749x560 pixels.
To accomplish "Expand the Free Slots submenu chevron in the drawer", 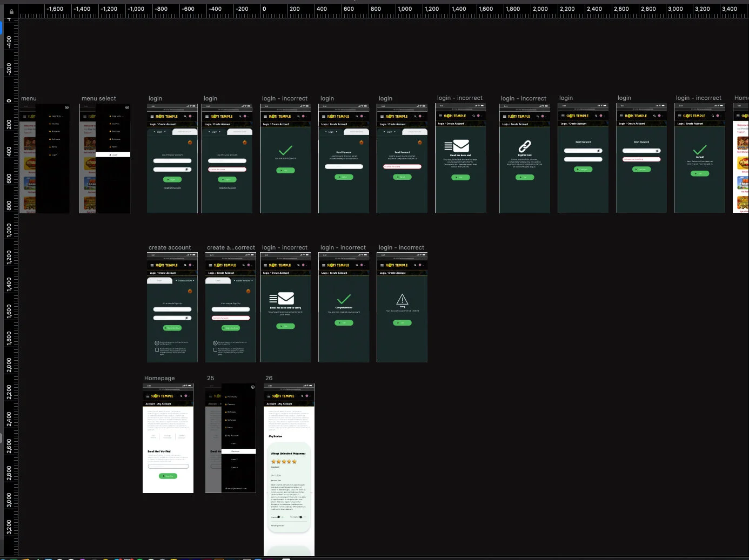I will 63,116.
